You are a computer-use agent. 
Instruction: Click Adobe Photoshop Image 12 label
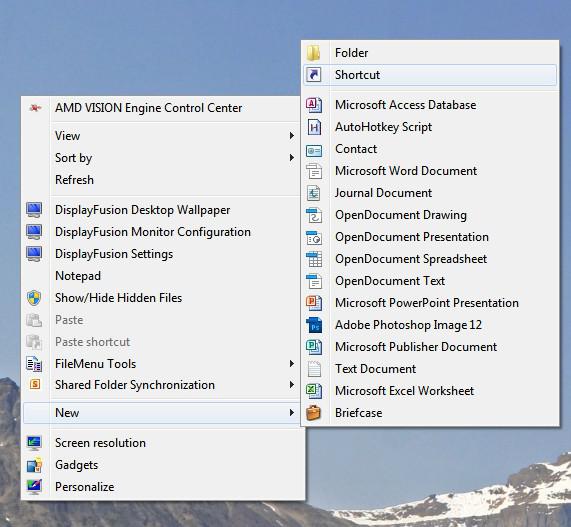[x=408, y=325]
